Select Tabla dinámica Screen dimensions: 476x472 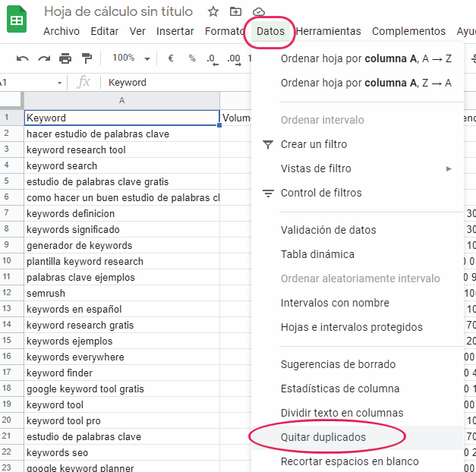click(x=358, y=254)
